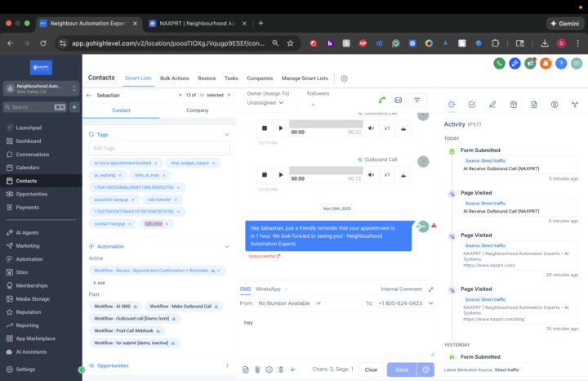Open Opportunities in left navigation
588x381 pixels.
[x=32, y=194]
